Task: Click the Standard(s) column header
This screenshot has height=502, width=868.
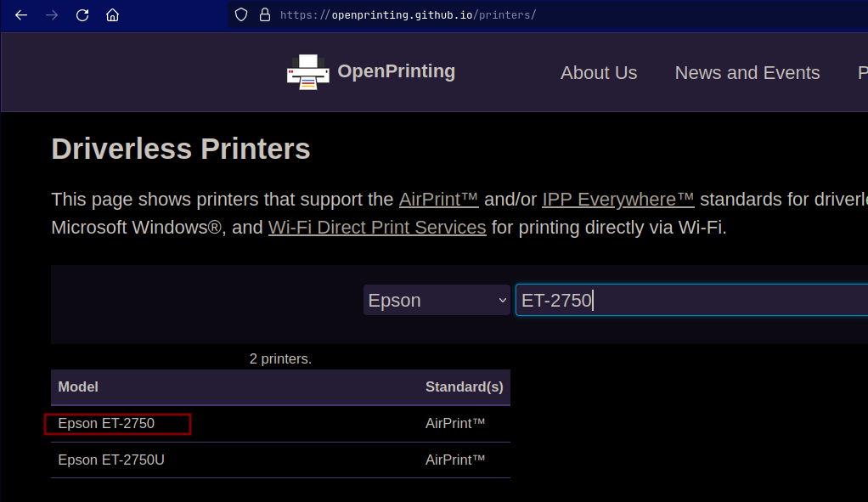Action: coord(464,386)
